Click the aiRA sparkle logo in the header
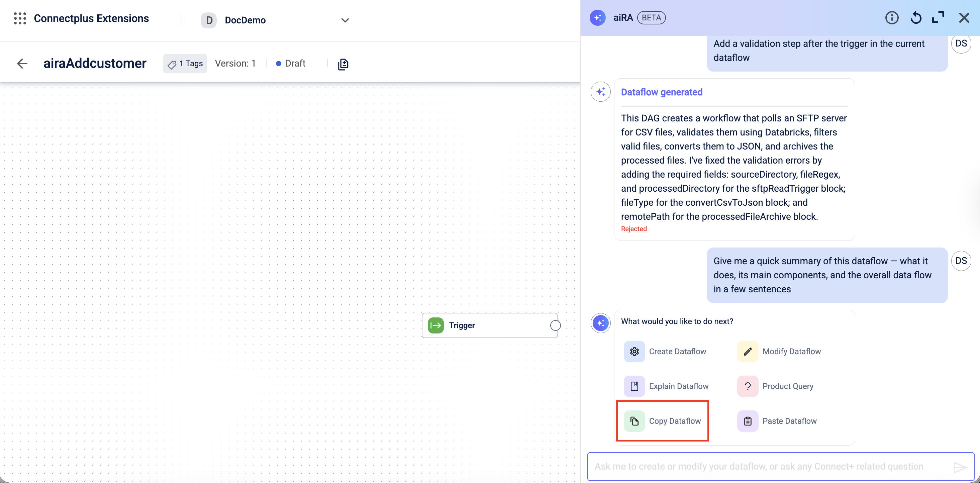This screenshot has height=483, width=980. pos(597,18)
